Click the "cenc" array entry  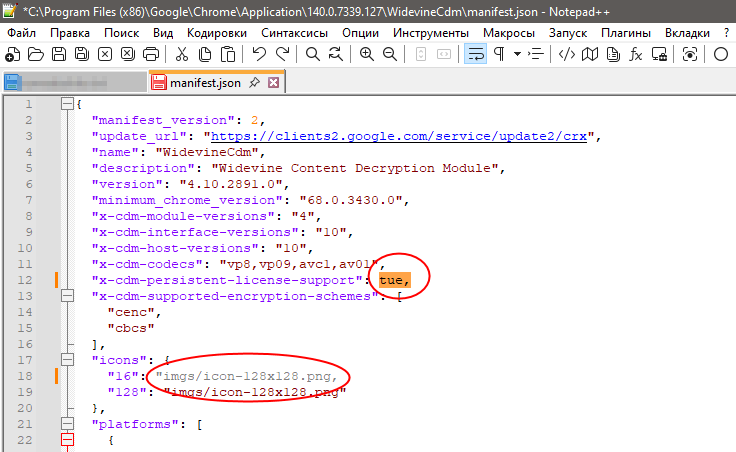point(131,312)
